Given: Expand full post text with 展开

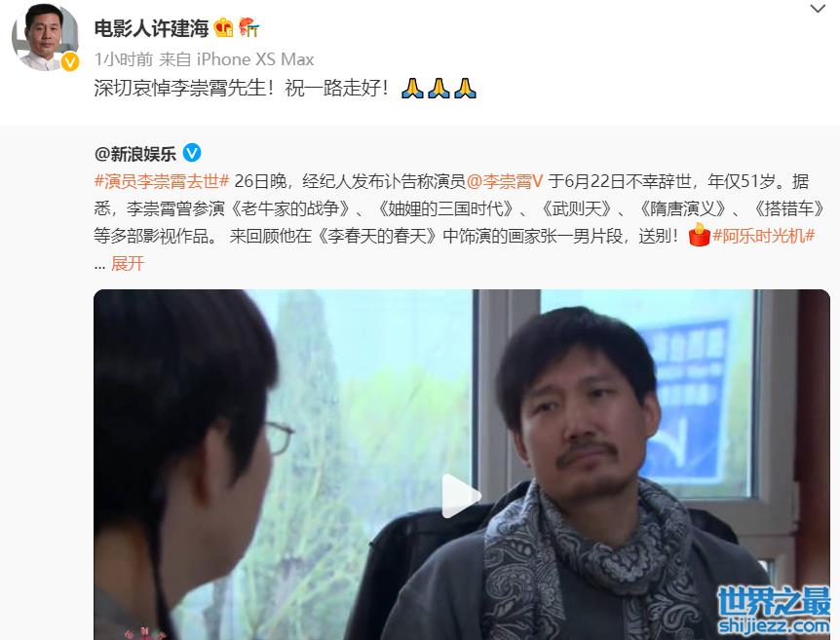Looking at the screenshot, I should [x=128, y=263].
